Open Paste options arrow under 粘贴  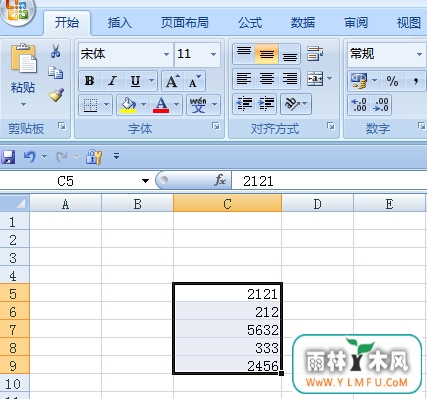tap(23, 104)
